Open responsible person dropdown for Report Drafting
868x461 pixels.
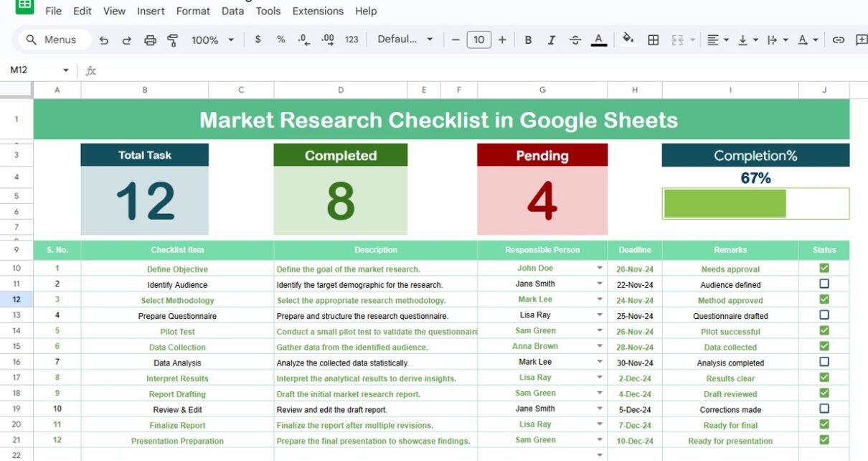click(600, 393)
